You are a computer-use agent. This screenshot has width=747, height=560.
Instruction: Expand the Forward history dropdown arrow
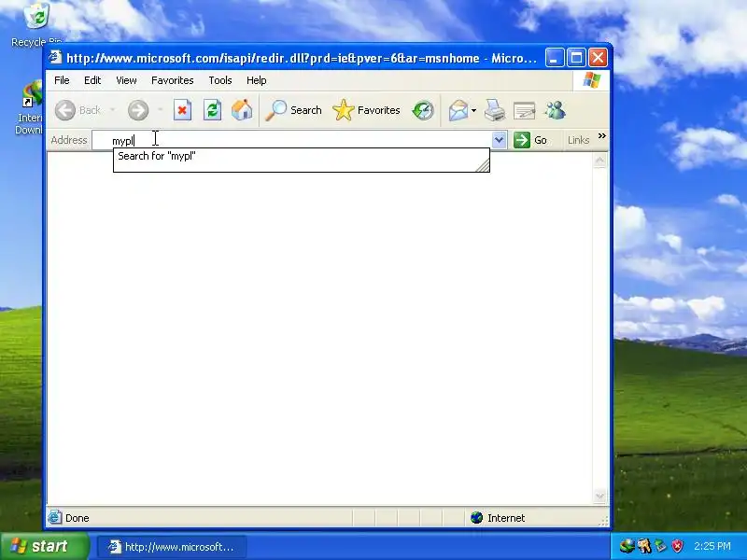point(160,110)
